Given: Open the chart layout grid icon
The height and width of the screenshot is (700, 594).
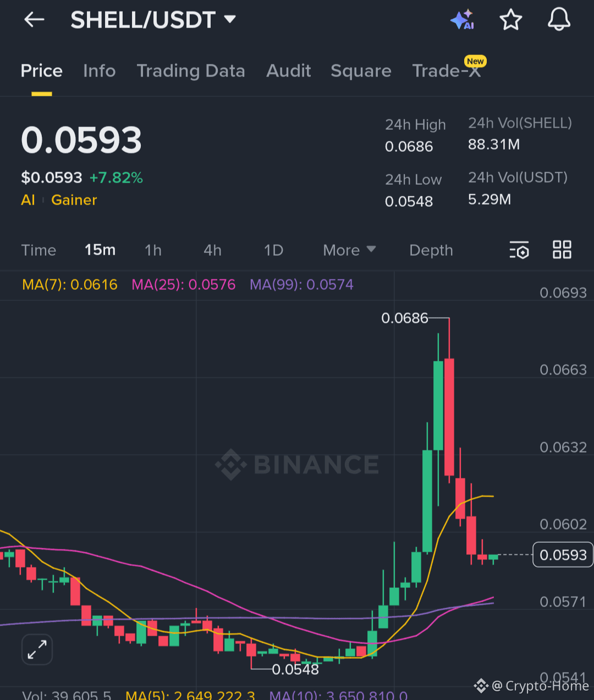Looking at the screenshot, I should point(562,250).
